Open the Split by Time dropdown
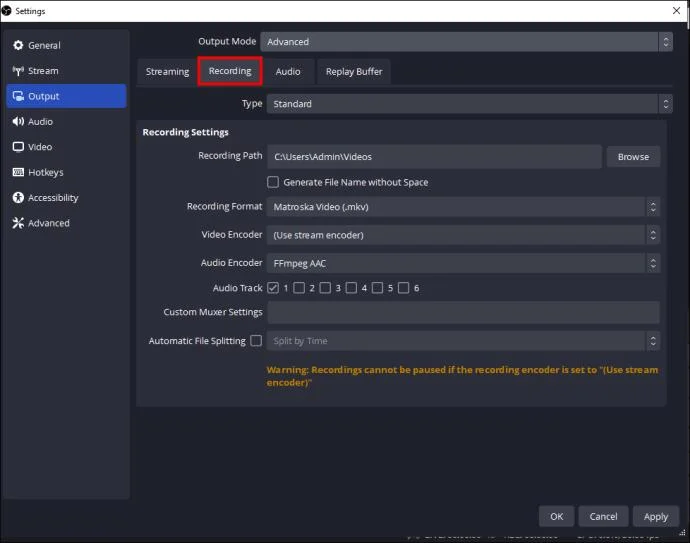 [463, 341]
